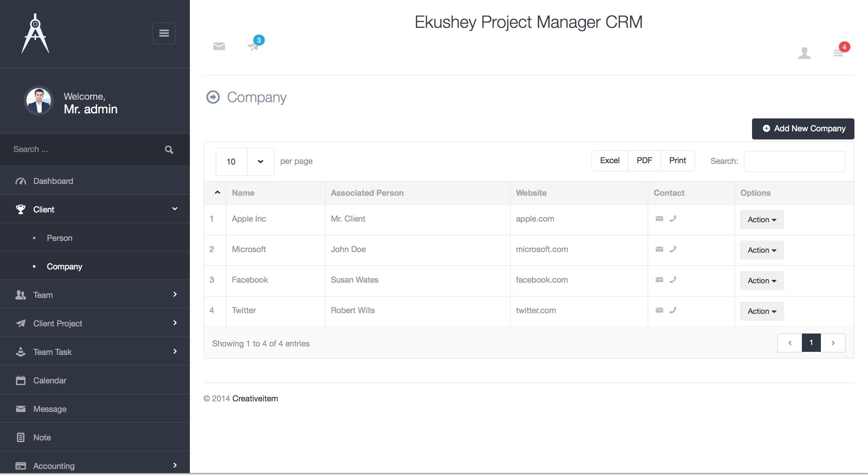The image size is (868, 475).
Task: Navigate to the Calendar menu item
Action: [50, 380]
